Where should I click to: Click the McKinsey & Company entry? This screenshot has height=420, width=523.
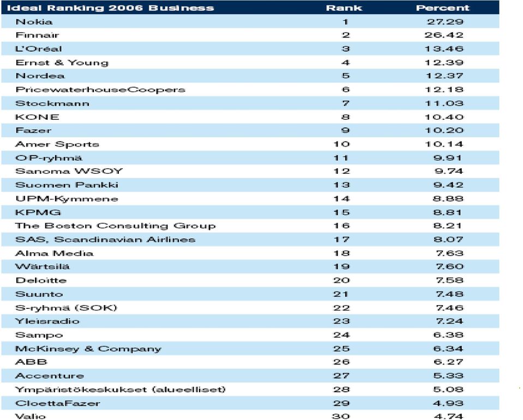[88, 349]
